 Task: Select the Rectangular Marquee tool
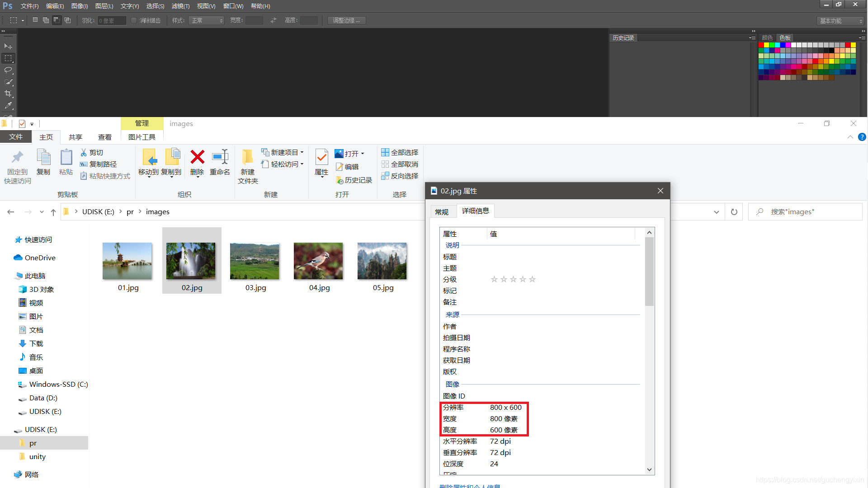coord(8,58)
